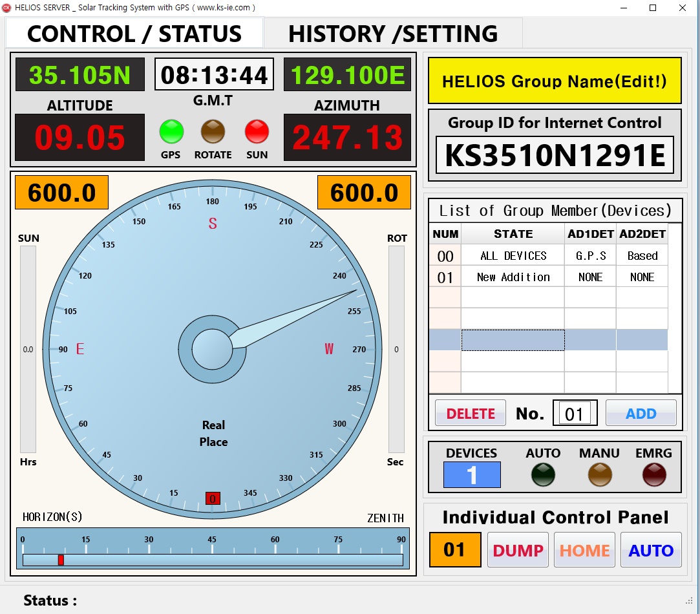This screenshot has height=614, width=700.
Task: Click the red 0 marker on compass dial
Action: [x=213, y=498]
